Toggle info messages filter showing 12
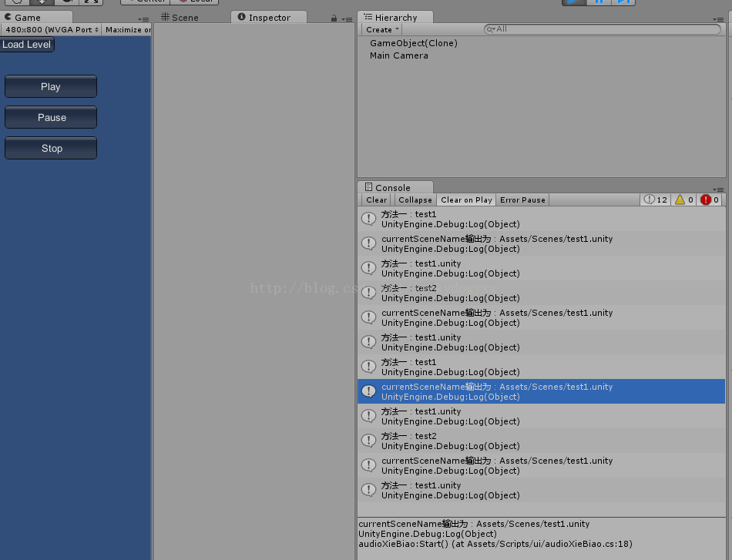732x560 pixels. tap(656, 200)
